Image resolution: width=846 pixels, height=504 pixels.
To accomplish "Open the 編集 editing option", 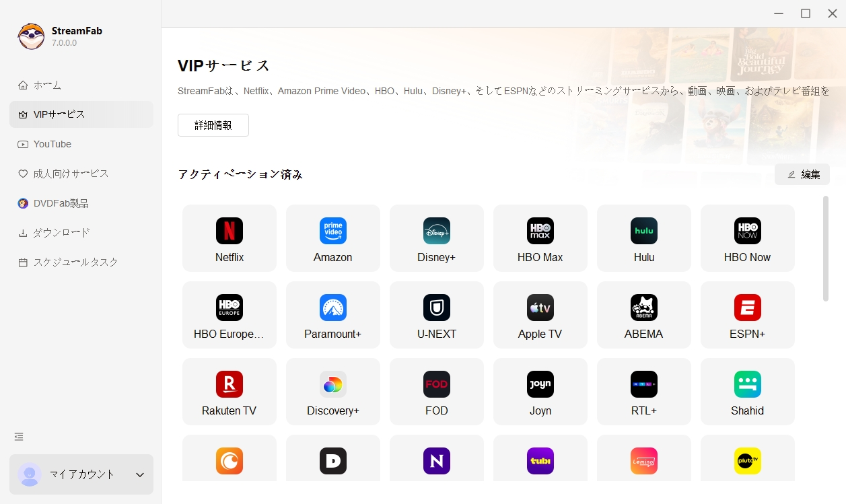I will (x=802, y=174).
